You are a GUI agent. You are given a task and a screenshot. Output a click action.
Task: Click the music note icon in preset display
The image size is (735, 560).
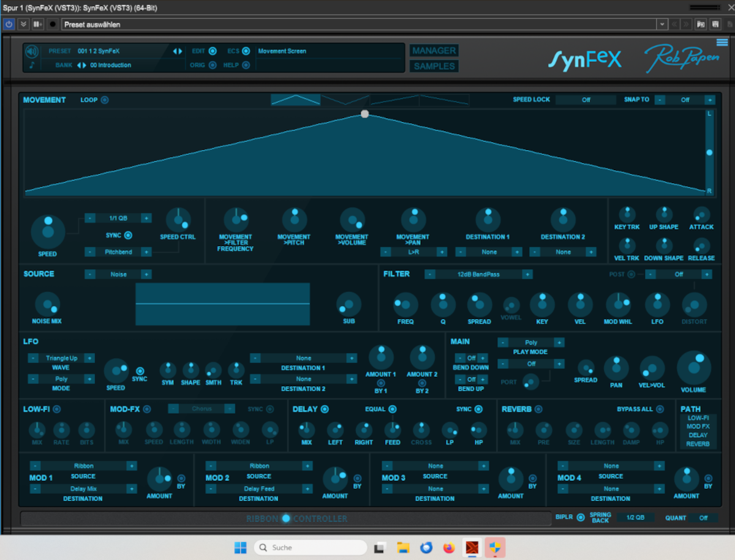pyautogui.click(x=32, y=65)
